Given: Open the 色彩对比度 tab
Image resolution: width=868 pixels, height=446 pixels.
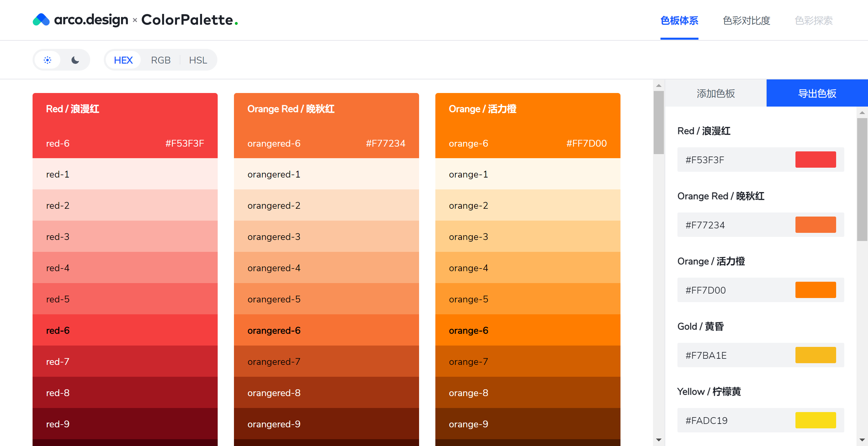Looking at the screenshot, I should point(747,21).
